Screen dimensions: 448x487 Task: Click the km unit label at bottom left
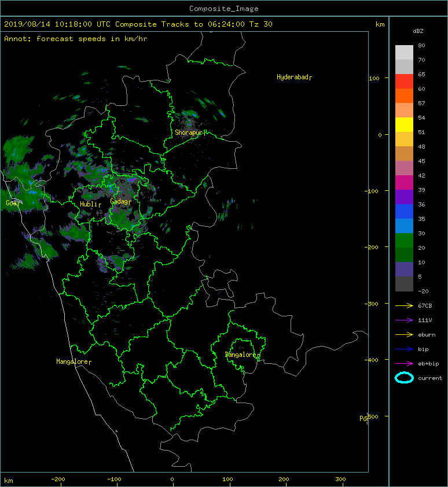(9, 481)
